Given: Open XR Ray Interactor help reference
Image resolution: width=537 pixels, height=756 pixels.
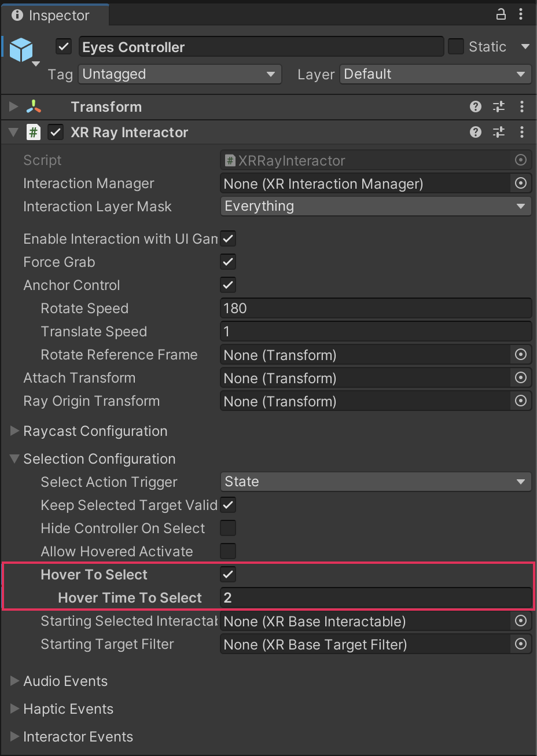Looking at the screenshot, I should (x=476, y=132).
